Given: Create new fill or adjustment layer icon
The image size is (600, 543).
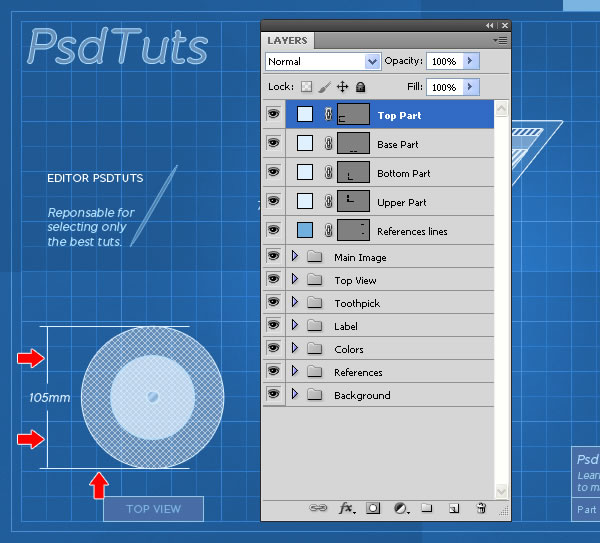Looking at the screenshot, I should 401,508.
